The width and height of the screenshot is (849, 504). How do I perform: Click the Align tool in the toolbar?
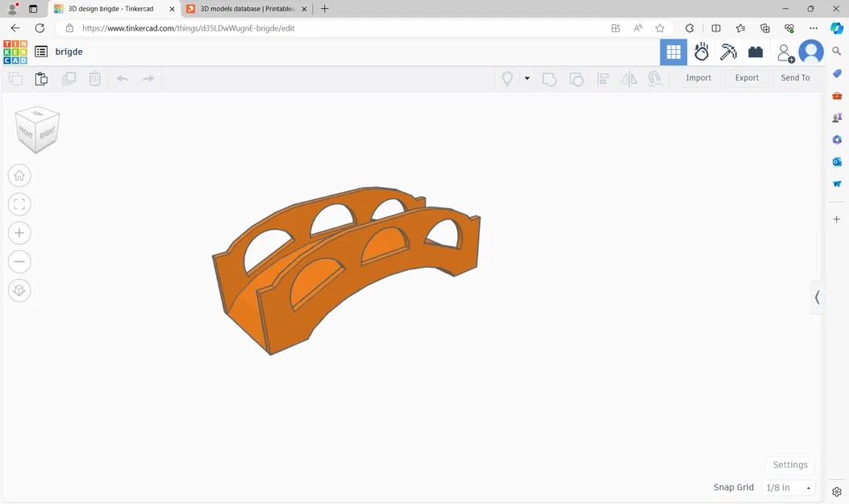click(603, 78)
